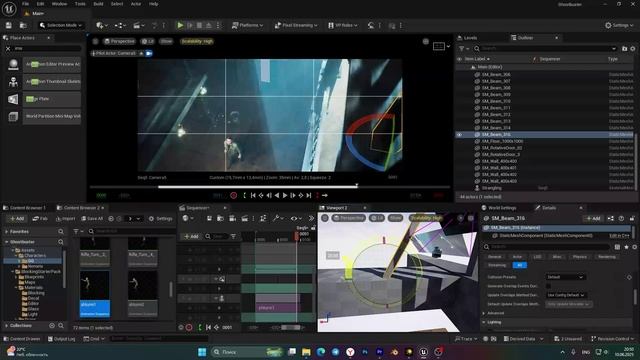The image size is (640, 360).
Task: Click the Blueprint/Add Script icon in the Details header
Action: pyautogui.click(x=611, y=218)
